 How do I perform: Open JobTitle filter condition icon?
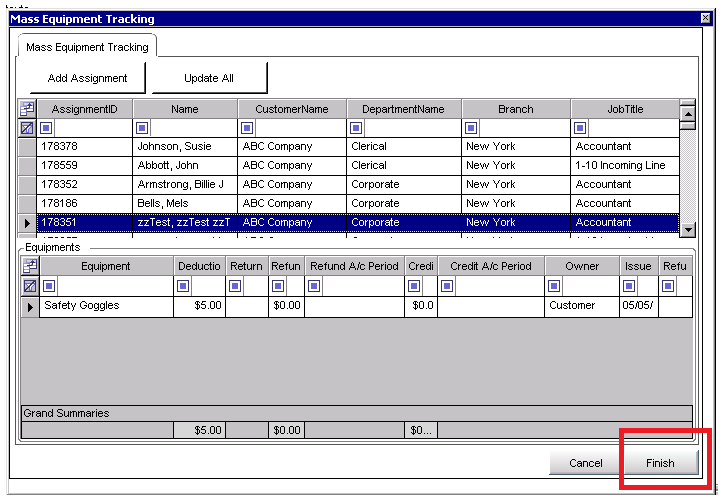580,128
